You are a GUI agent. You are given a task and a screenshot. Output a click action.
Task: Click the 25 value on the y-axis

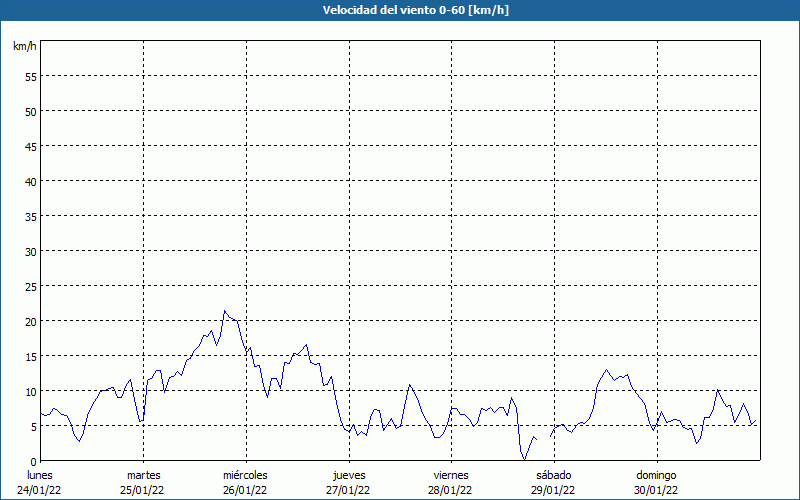tap(31, 287)
